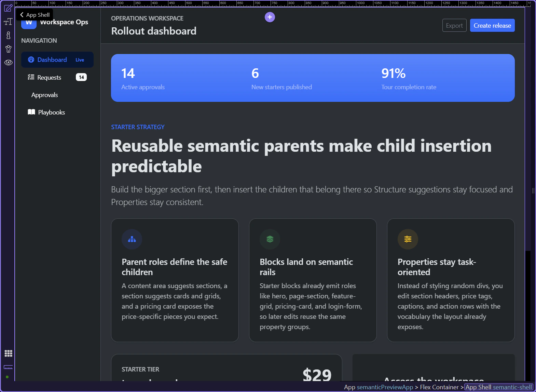Click the green status dot indicator
536x392 pixels.
point(7,377)
